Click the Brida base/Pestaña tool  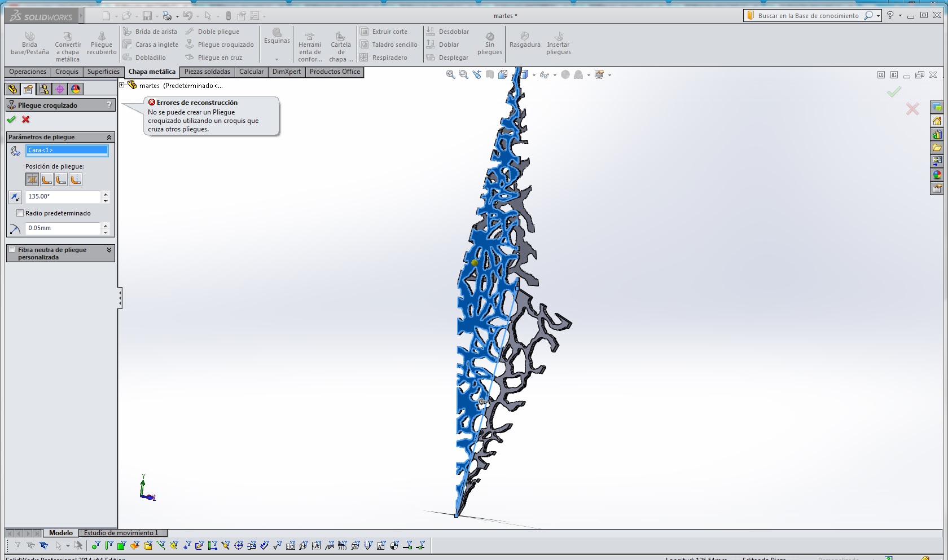pyautogui.click(x=29, y=44)
